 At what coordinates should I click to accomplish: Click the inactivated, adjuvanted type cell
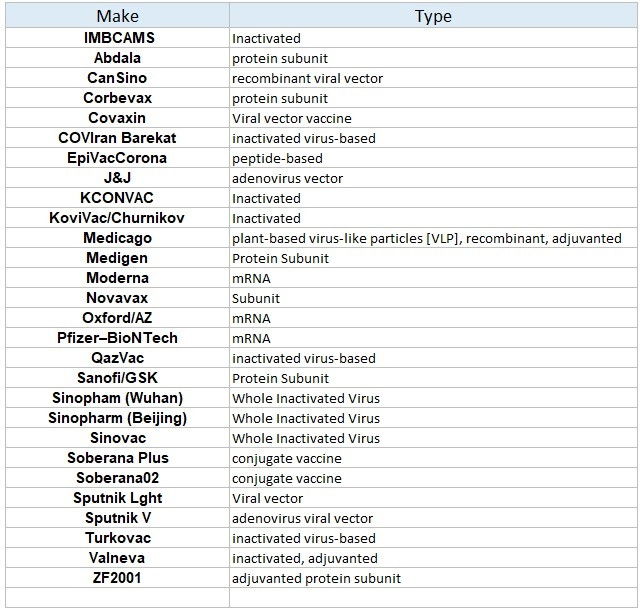[x=304, y=558]
